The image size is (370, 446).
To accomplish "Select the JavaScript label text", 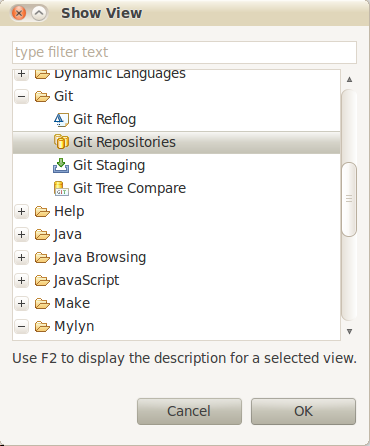I will (86, 281).
